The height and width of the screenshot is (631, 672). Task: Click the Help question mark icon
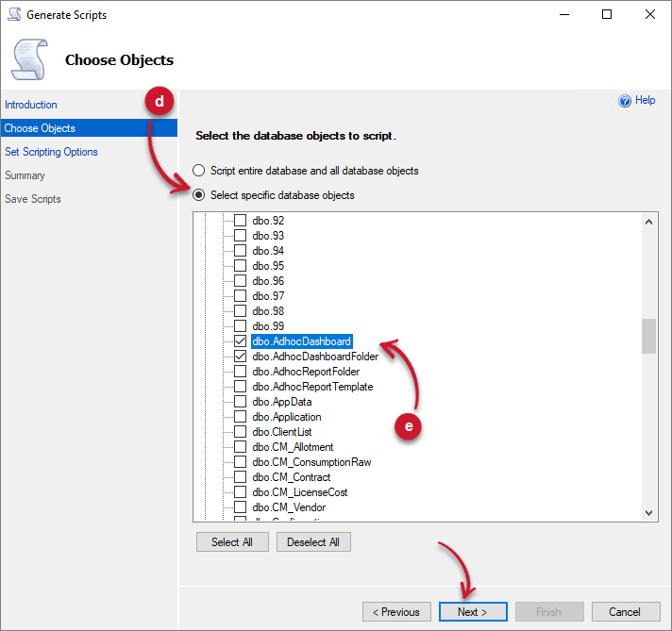pos(625,101)
